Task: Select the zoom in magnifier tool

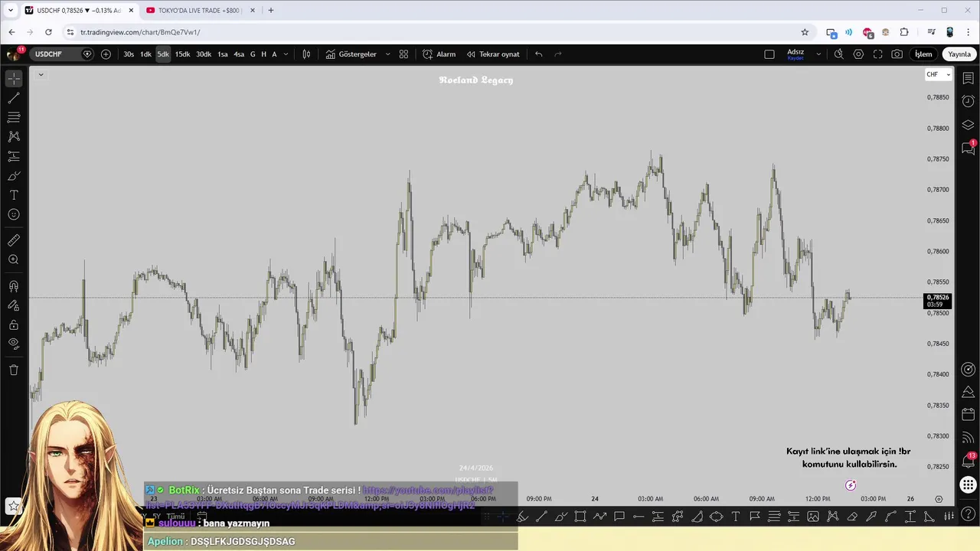Action: click(14, 260)
